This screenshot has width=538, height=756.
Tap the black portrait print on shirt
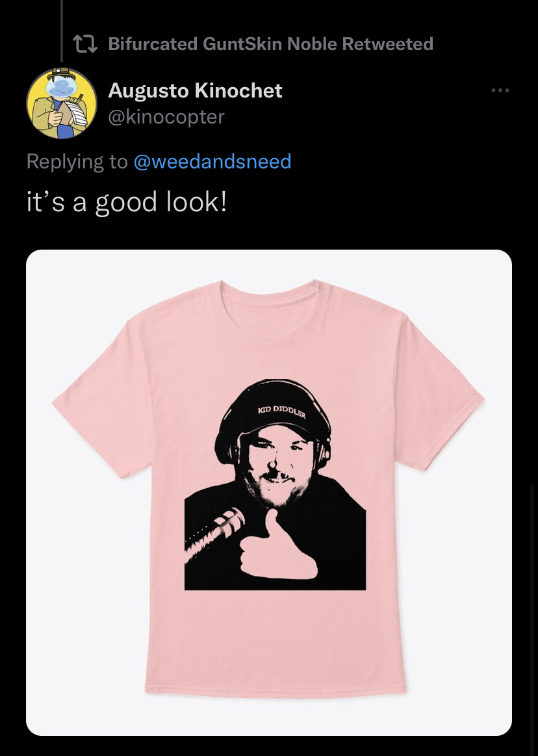275,484
